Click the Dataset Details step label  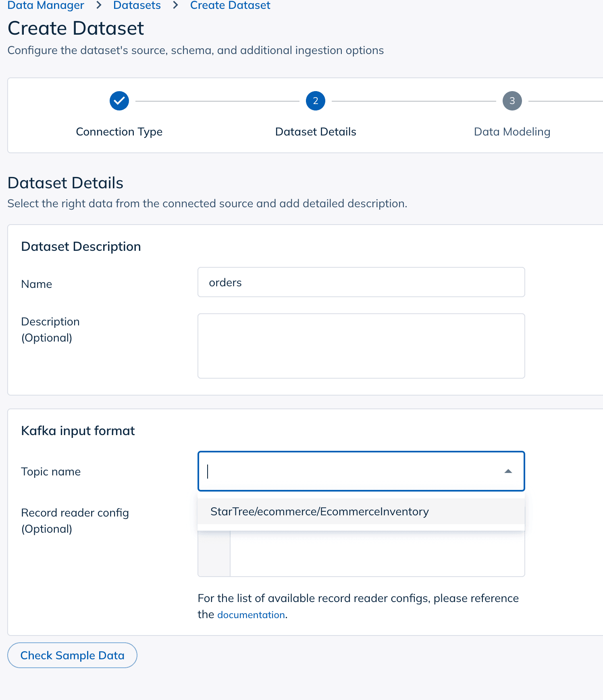pyautogui.click(x=316, y=131)
